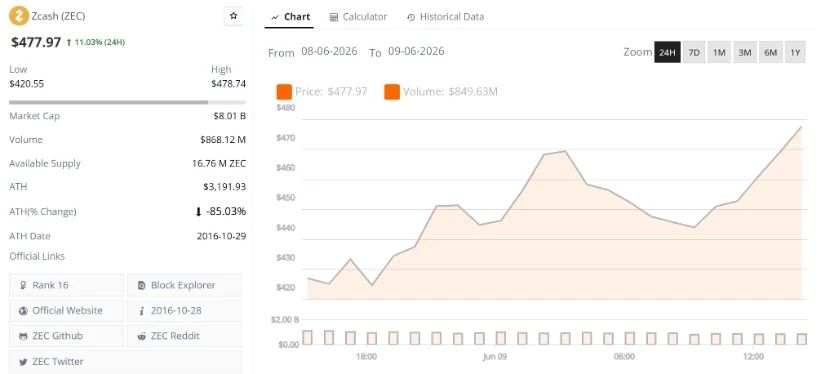The height and width of the screenshot is (374, 825).
Task: Click the chart legend Price: $477.97 label
Action: pyautogui.click(x=331, y=92)
